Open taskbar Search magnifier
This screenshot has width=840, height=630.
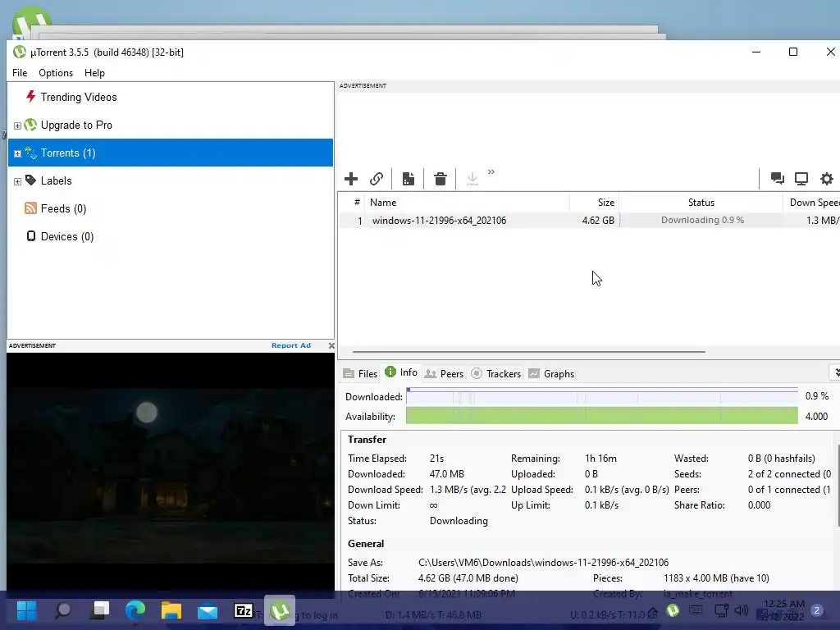62,610
